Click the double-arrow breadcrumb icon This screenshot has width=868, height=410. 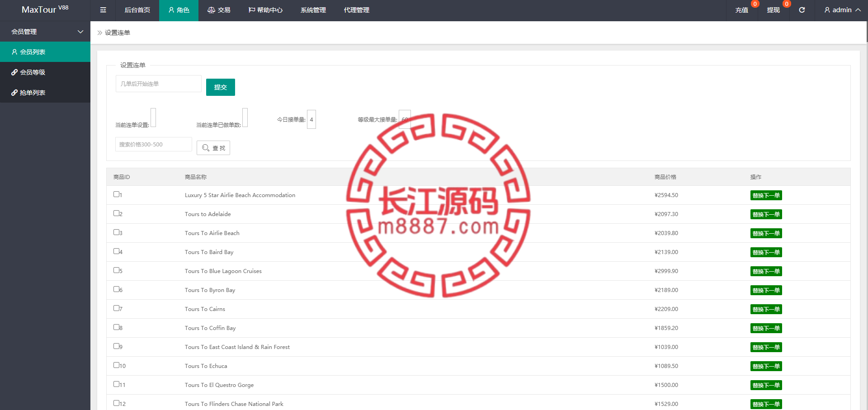(100, 33)
